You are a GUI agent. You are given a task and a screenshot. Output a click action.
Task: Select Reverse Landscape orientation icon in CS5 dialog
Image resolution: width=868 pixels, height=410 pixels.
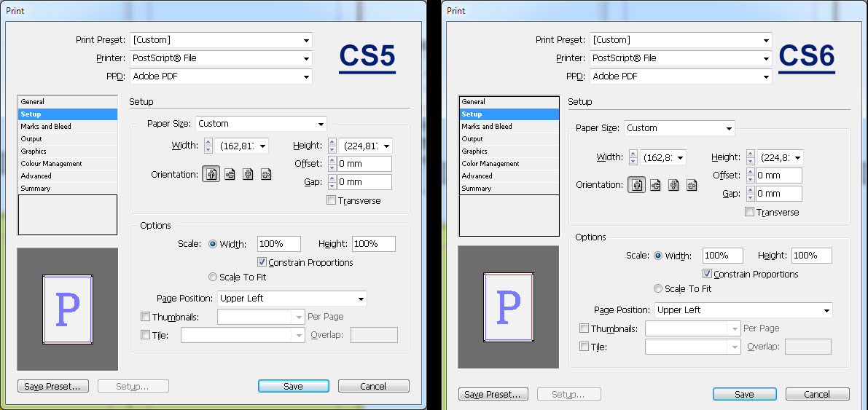tap(266, 174)
